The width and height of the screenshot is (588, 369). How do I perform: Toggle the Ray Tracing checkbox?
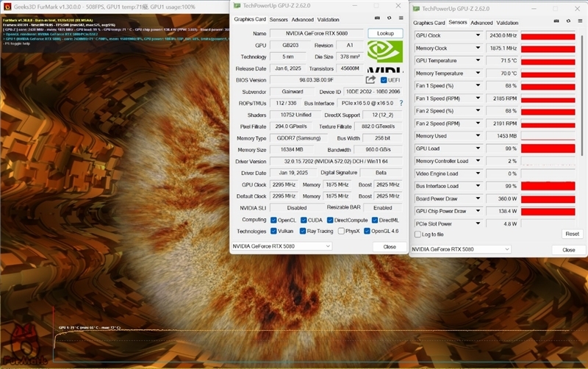[x=303, y=231]
